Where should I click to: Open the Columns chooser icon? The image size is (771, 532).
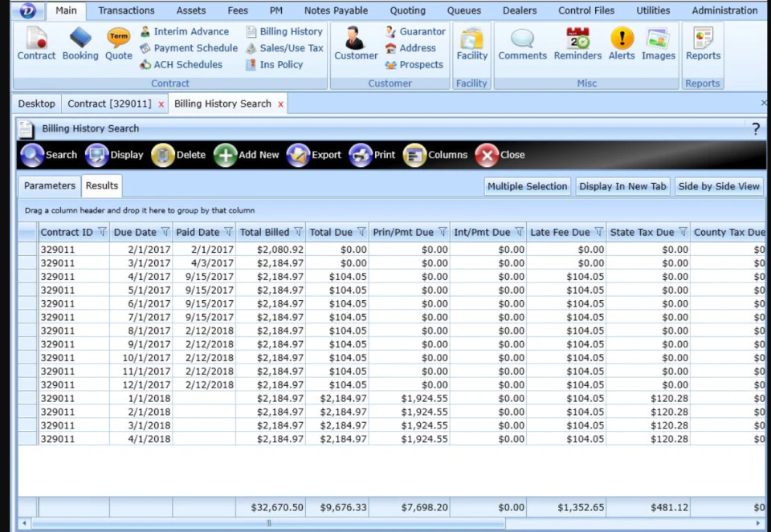[414, 155]
